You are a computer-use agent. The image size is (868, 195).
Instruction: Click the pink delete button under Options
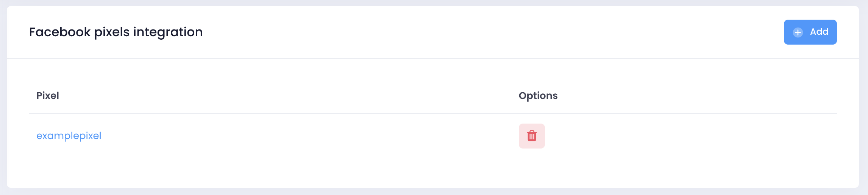coord(532,136)
